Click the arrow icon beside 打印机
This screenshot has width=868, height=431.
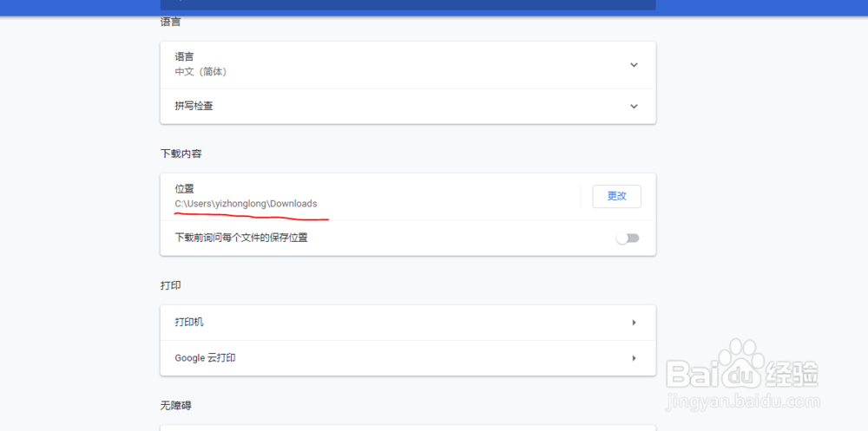pos(634,323)
